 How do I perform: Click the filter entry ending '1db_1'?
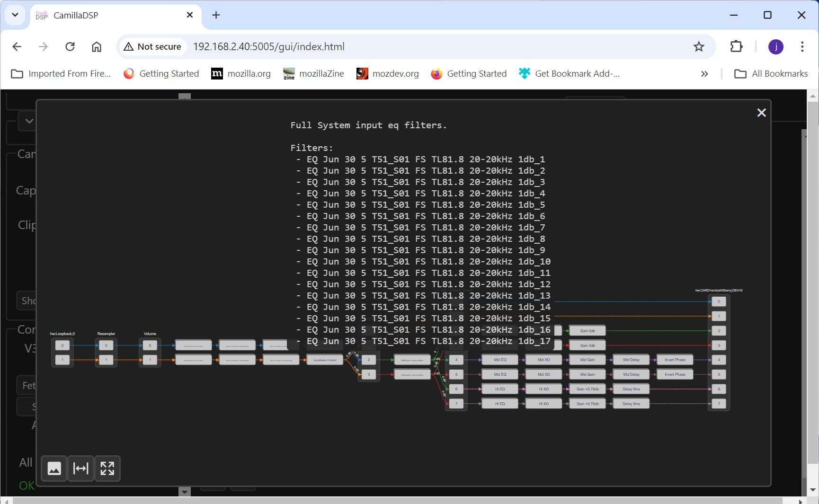(x=420, y=159)
